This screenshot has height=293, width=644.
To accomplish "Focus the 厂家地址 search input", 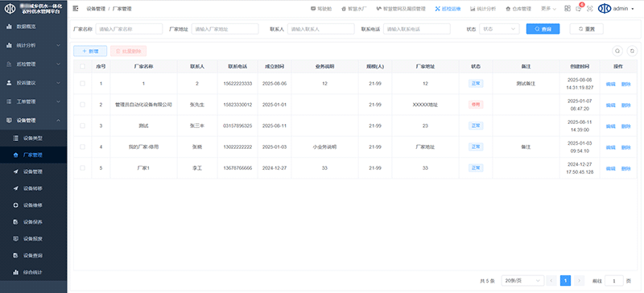I will coord(225,29).
